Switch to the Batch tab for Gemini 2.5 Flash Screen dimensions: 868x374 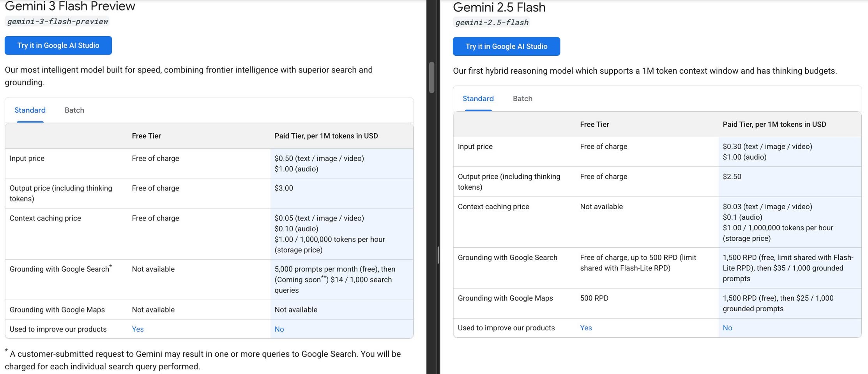[x=522, y=99]
